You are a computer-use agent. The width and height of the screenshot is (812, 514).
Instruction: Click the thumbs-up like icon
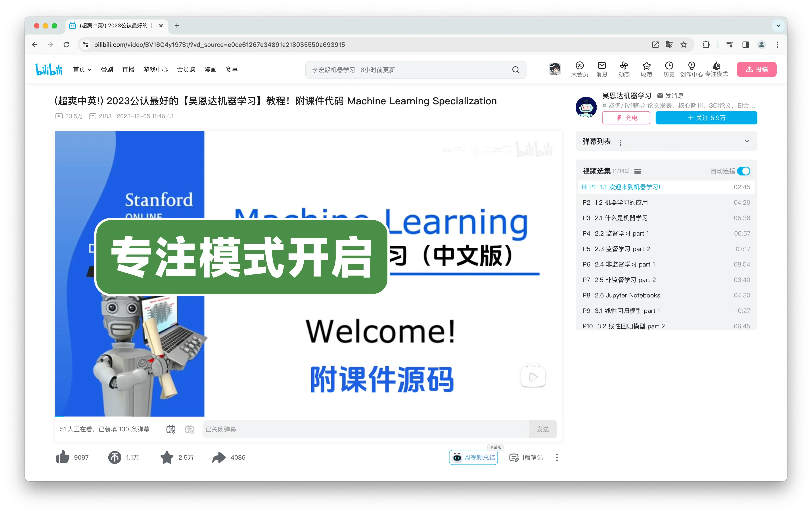tap(63, 457)
